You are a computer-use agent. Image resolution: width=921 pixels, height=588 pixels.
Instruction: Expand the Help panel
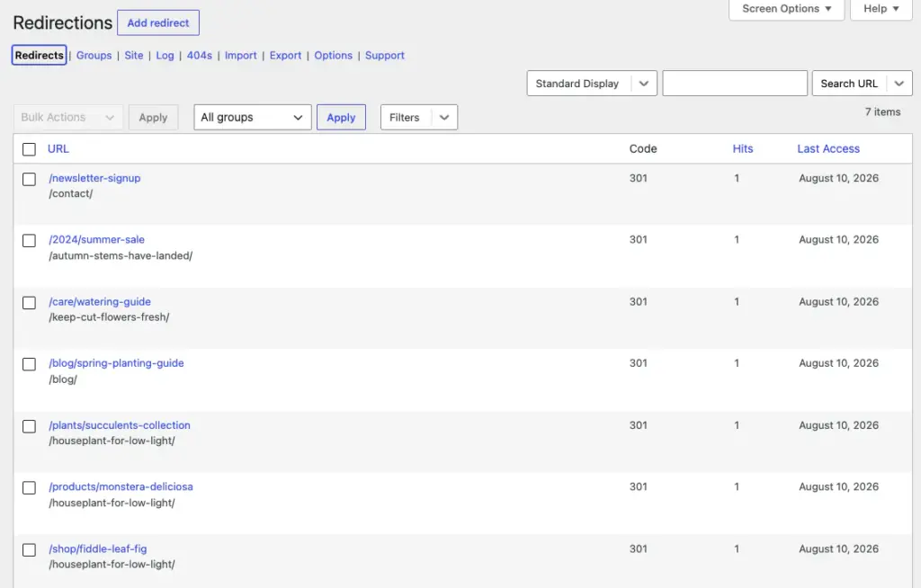click(x=881, y=9)
